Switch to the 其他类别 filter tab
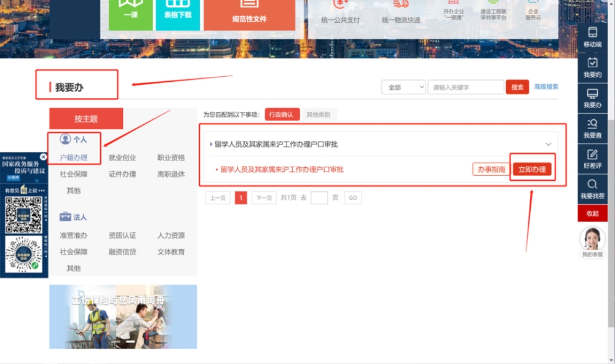 [318, 114]
